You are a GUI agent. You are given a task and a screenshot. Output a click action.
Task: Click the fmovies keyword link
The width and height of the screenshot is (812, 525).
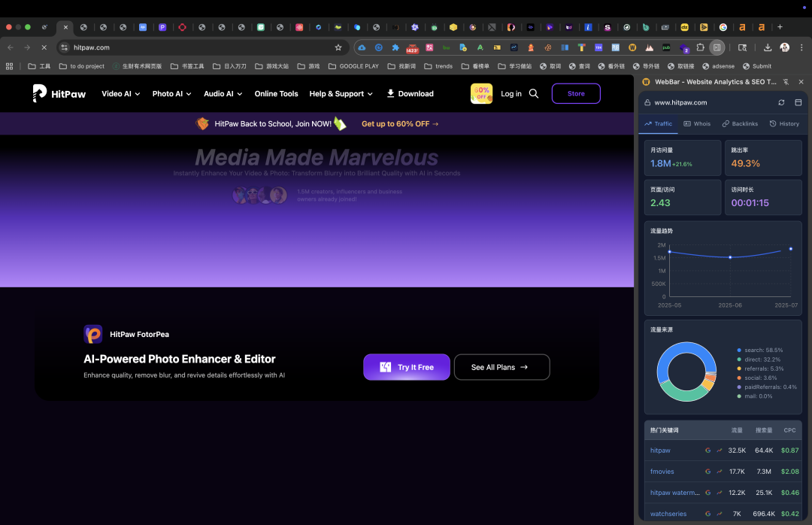pyautogui.click(x=662, y=472)
